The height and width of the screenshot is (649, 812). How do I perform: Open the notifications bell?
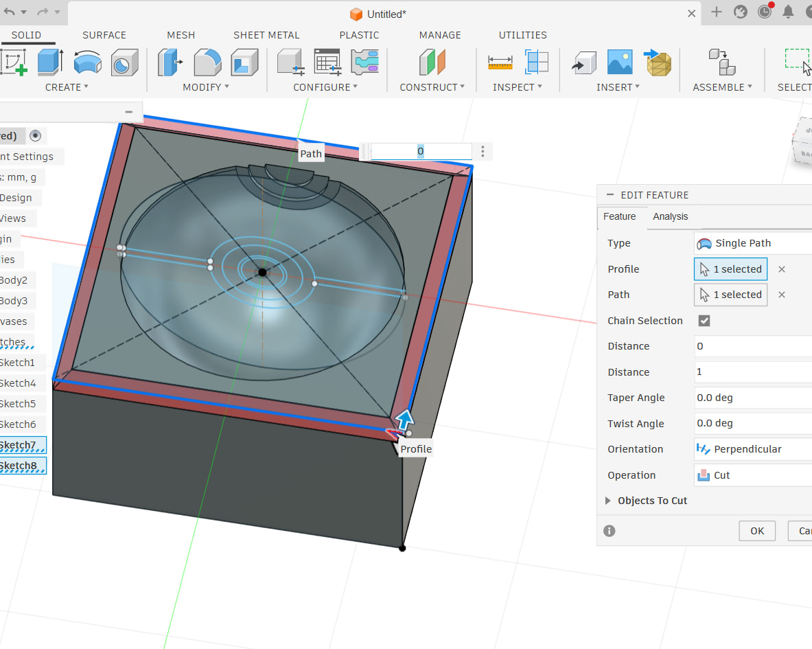coord(788,12)
